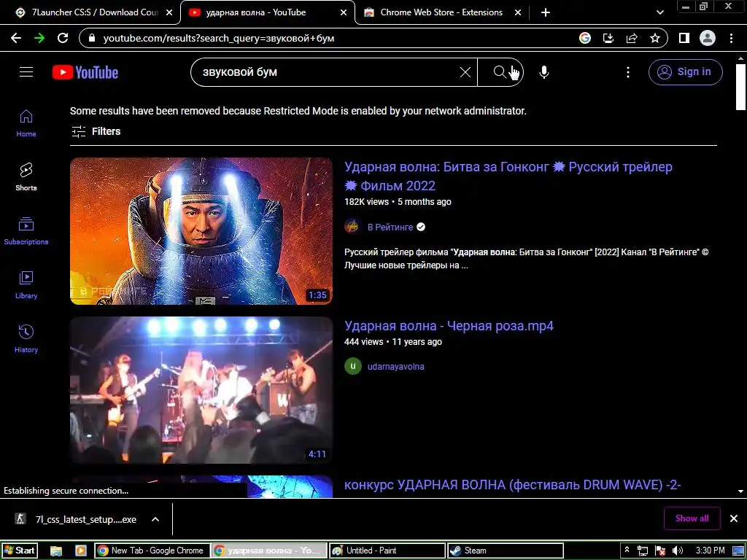
Task: Show hidden tray icons arrow
Action: click(x=627, y=550)
